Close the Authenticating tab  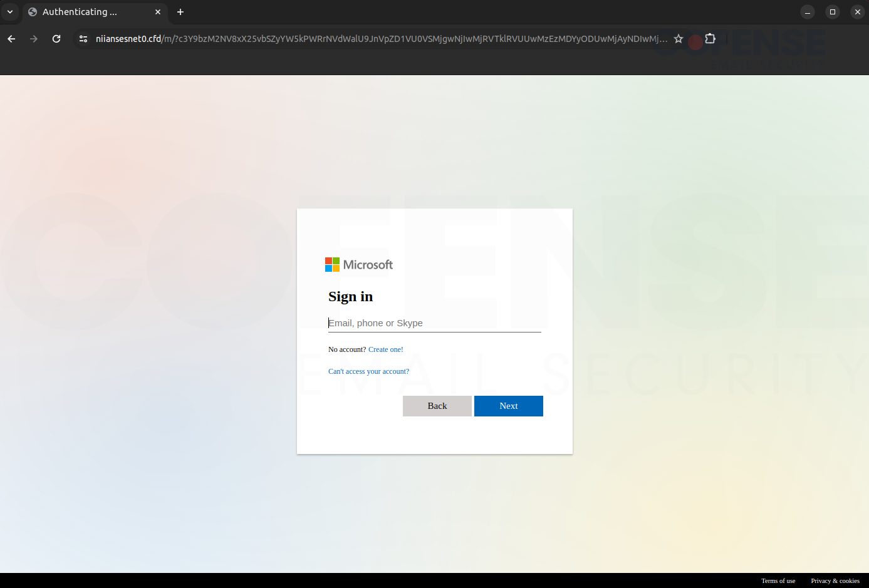[x=158, y=12]
